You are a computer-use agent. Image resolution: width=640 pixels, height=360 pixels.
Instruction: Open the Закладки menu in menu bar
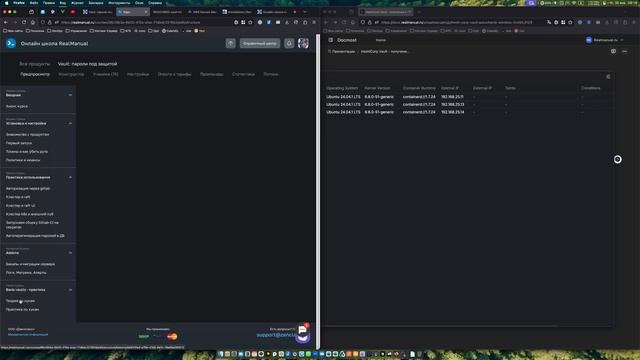(x=96, y=3)
